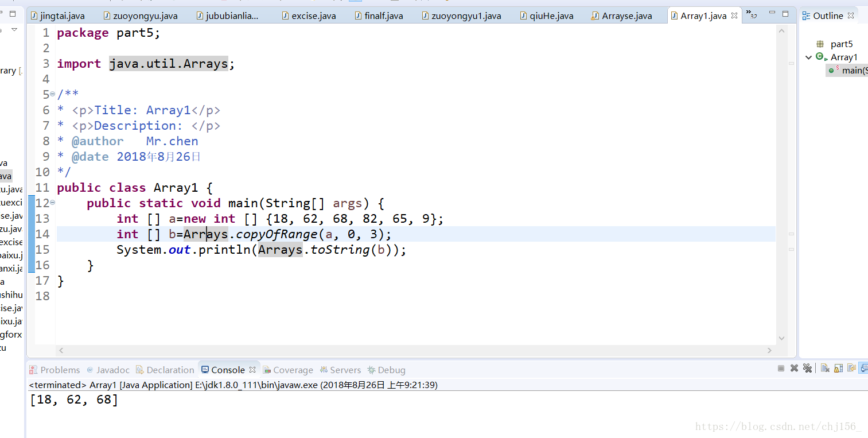Collapse the Array1 class node in Outline

point(808,57)
